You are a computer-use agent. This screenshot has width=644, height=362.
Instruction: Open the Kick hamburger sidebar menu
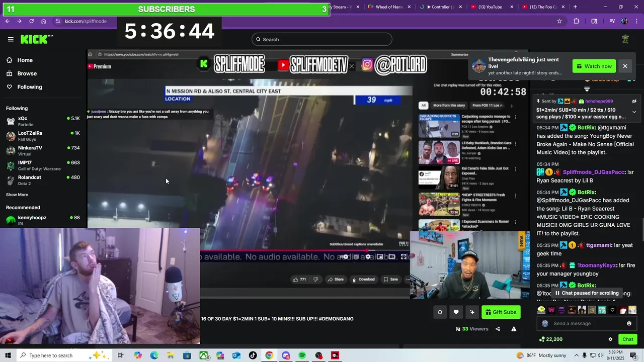click(11, 39)
